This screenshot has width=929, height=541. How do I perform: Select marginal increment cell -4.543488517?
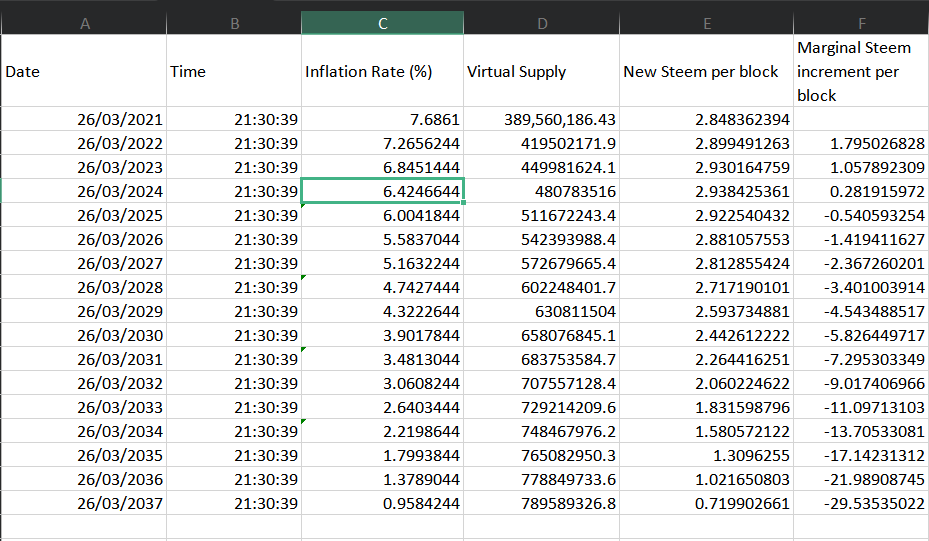click(x=861, y=311)
